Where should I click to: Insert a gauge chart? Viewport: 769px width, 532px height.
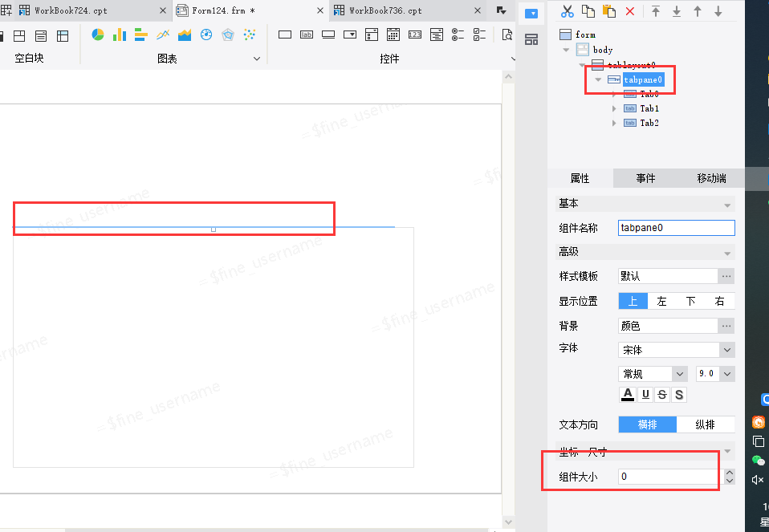tap(206, 35)
